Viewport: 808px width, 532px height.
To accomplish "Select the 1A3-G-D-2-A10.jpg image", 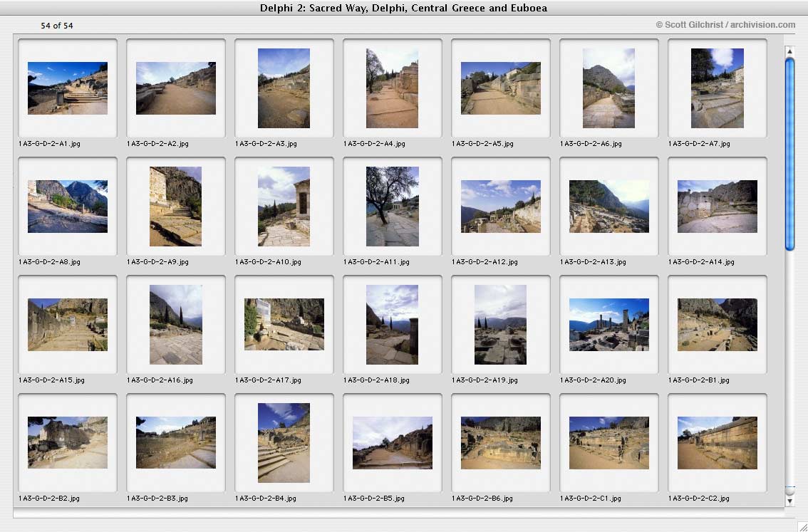I will tap(284, 207).
